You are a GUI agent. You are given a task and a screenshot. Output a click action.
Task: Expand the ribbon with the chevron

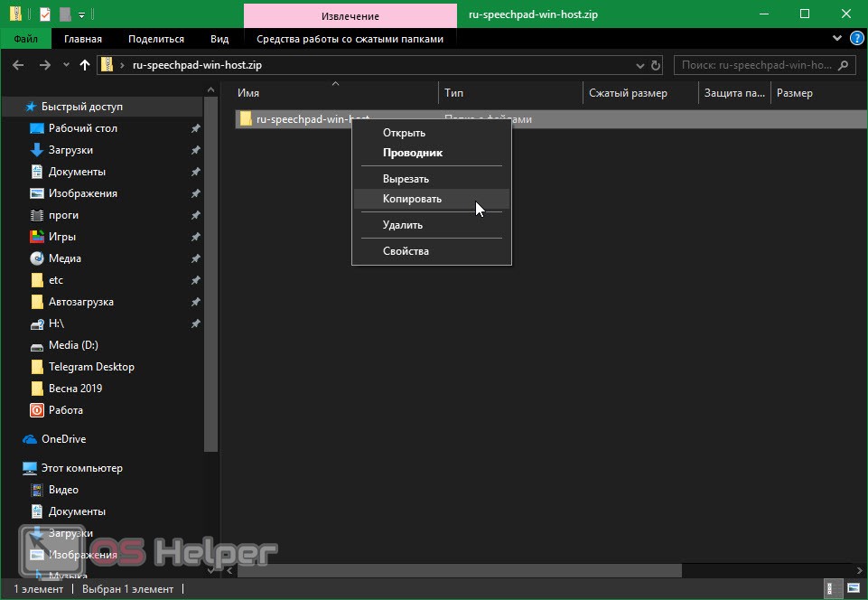coord(836,39)
